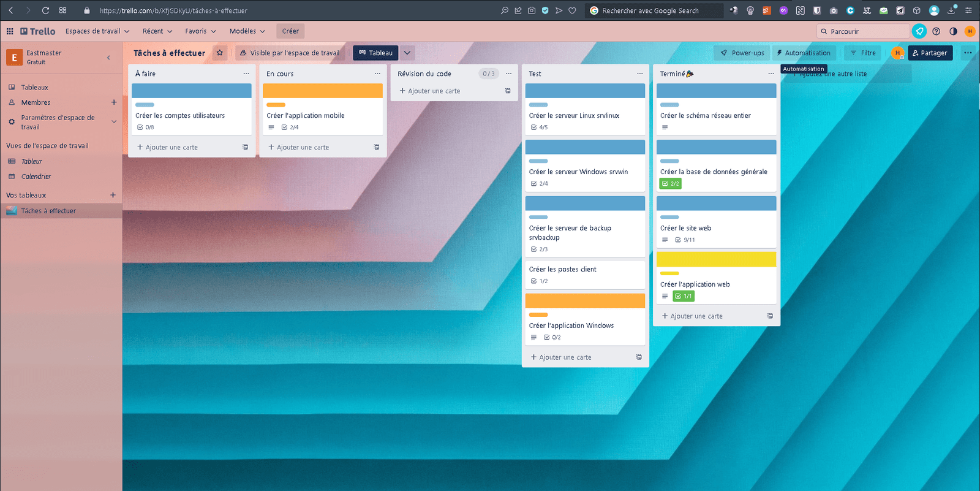Expand Paramètres d'espace de travail
980x491 pixels.
114,122
